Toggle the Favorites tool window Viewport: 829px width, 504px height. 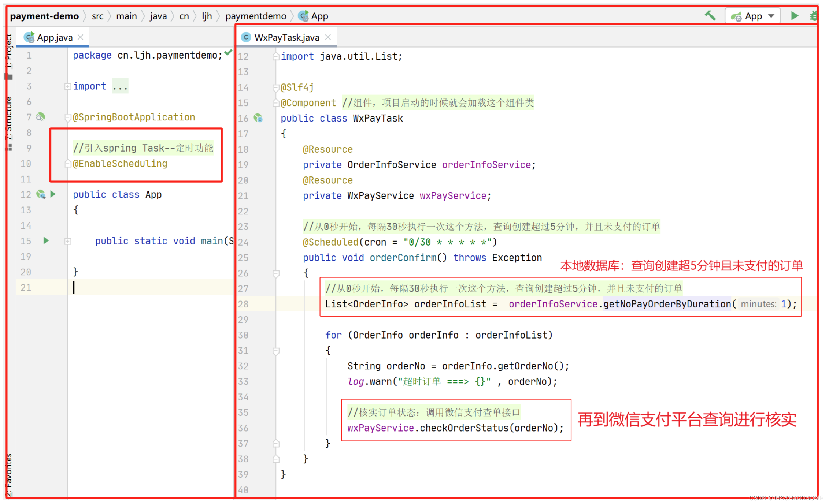(x=9, y=475)
